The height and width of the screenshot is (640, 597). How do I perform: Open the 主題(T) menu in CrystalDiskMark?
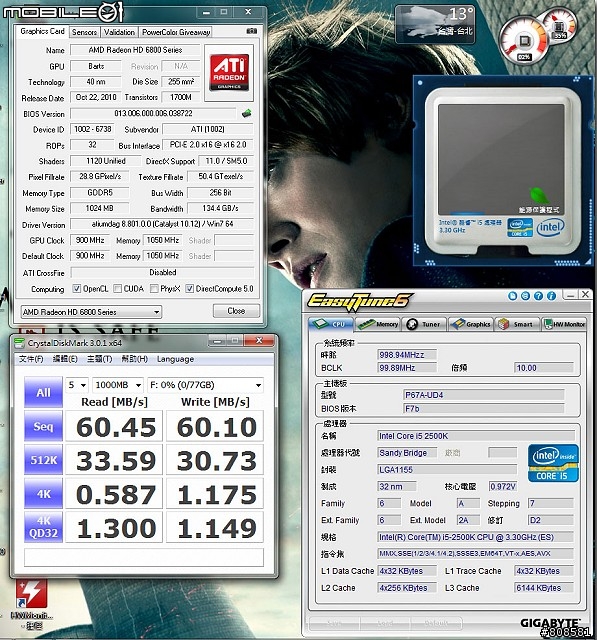coord(100,359)
